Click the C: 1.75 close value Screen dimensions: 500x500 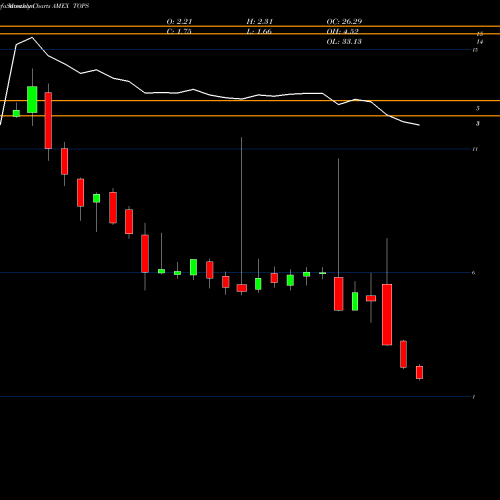pos(179,31)
